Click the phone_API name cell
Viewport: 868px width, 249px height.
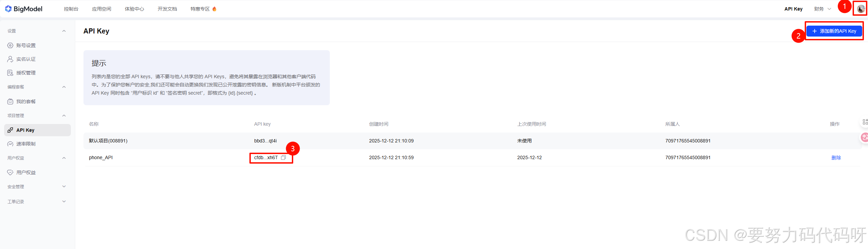click(101, 157)
